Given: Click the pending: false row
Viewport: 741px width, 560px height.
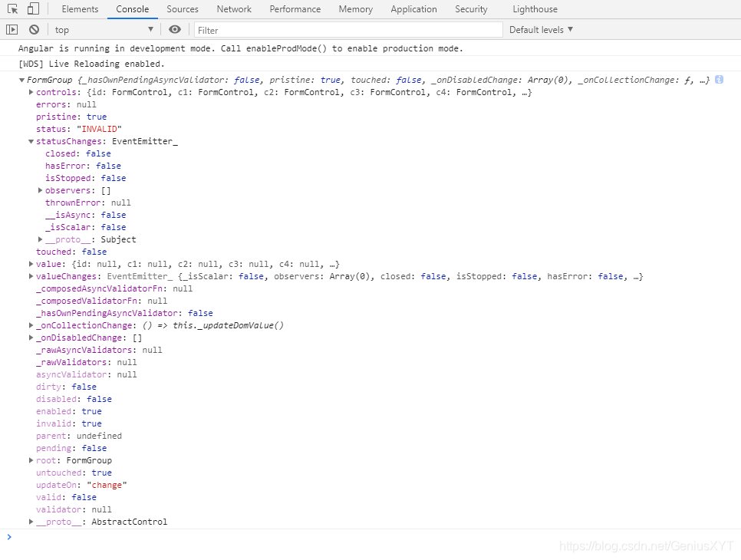Looking at the screenshot, I should [71, 449].
